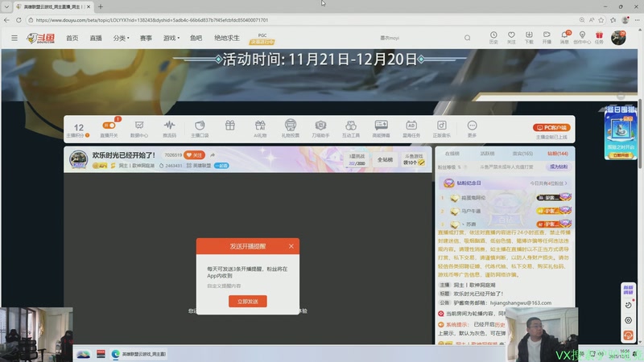Click the Douyu logo
Screen dimensions: 644x362
pos(41,38)
